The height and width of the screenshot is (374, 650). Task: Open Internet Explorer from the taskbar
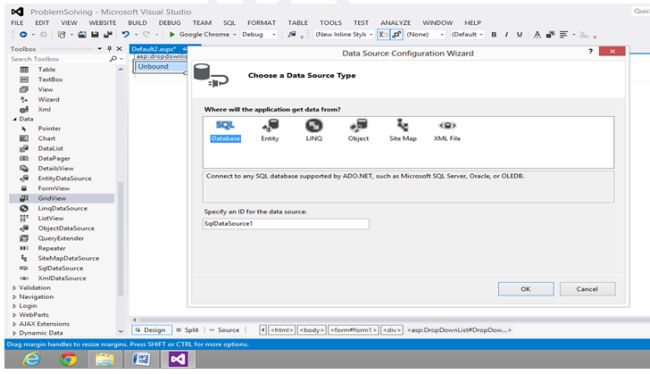pyautogui.click(x=32, y=359)
